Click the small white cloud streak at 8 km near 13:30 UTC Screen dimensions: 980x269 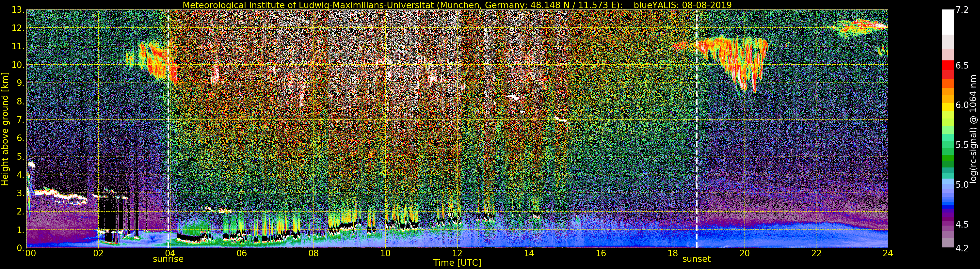point(512,97)
